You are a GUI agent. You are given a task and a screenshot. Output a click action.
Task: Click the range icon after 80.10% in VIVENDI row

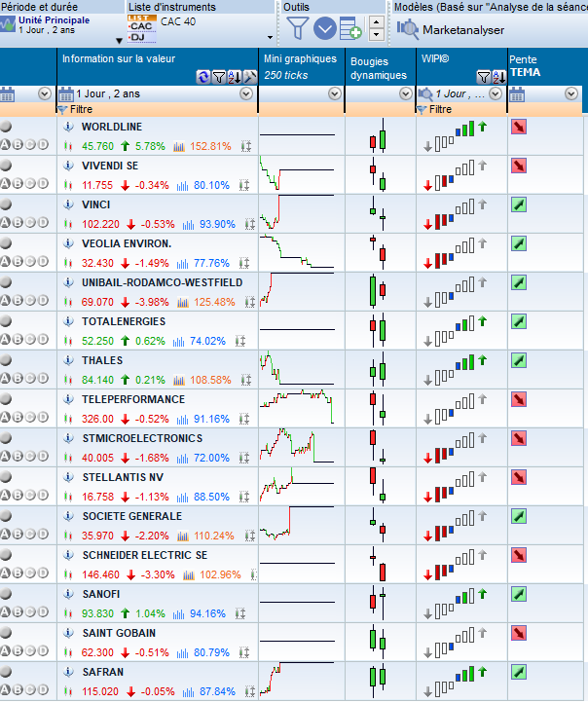tap(243, 186)
